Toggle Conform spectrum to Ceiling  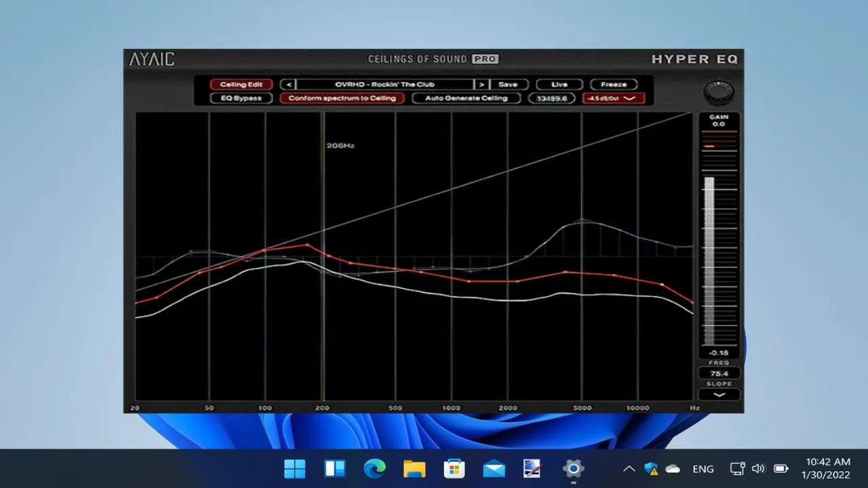[x=342, y=98]
